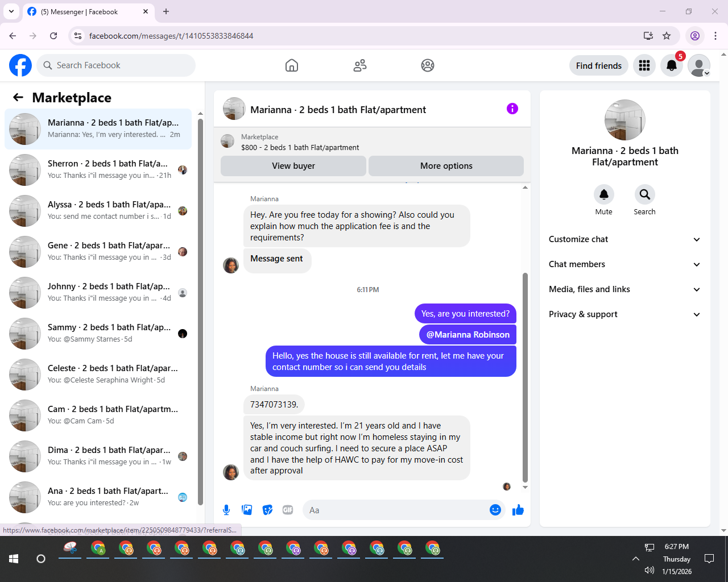The image size is (728, 582).
Task: Open Chrome tab search dropdown
Action: click(x=11, y=11)
